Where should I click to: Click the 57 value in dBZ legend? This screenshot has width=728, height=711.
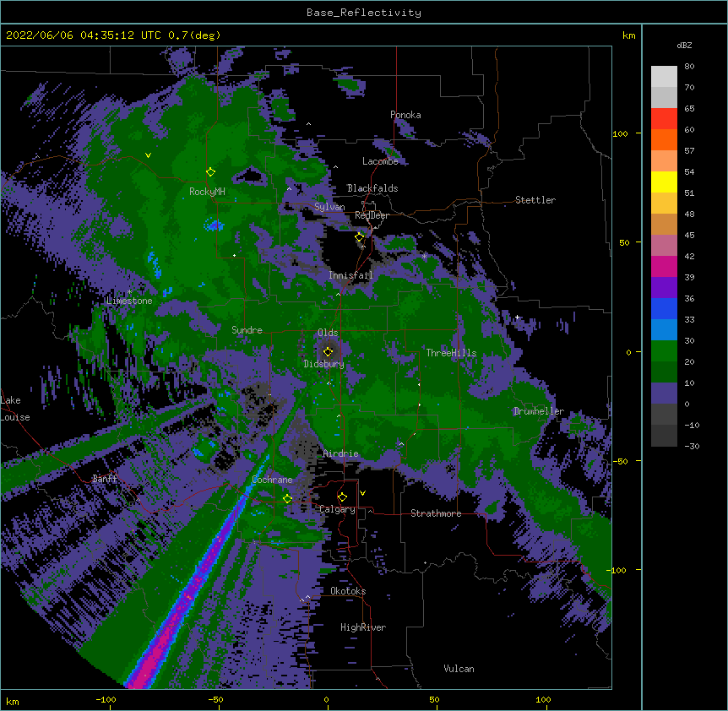pos(689,151)
